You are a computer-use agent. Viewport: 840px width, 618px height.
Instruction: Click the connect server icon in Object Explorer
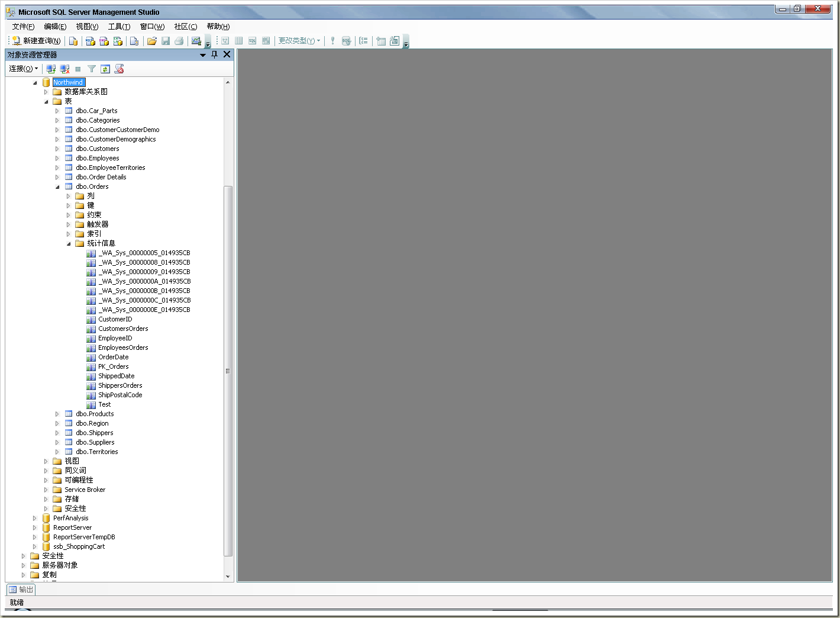(x=51, y=69)
